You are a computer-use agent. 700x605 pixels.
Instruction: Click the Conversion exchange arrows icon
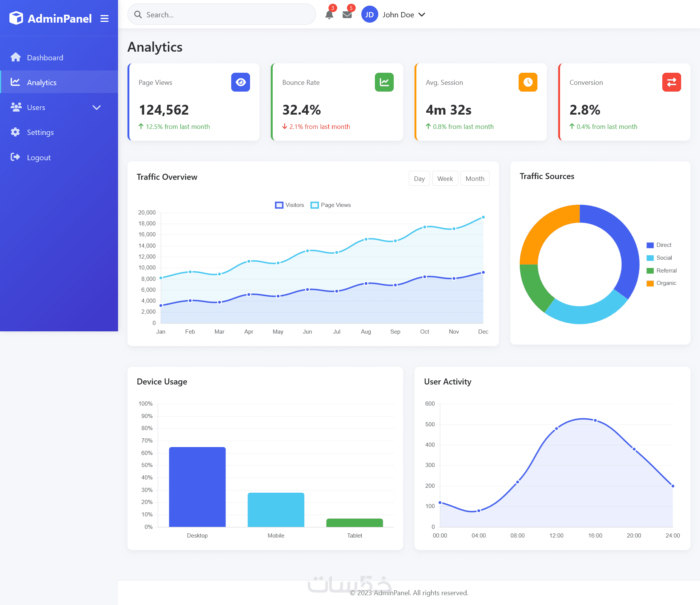tap(672, 82)
